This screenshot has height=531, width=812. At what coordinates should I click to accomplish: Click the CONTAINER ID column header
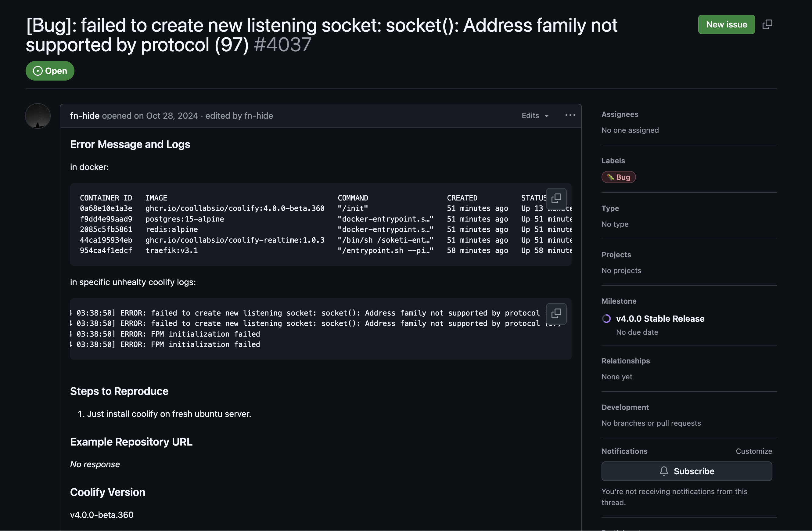106,198
